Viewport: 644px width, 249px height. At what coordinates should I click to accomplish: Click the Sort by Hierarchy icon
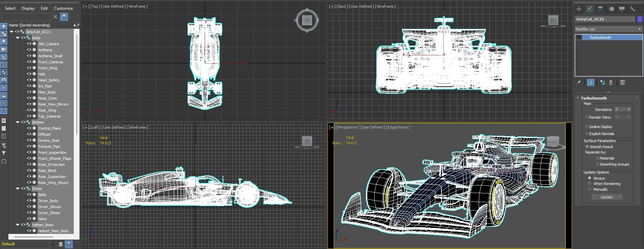pos(69,244)
